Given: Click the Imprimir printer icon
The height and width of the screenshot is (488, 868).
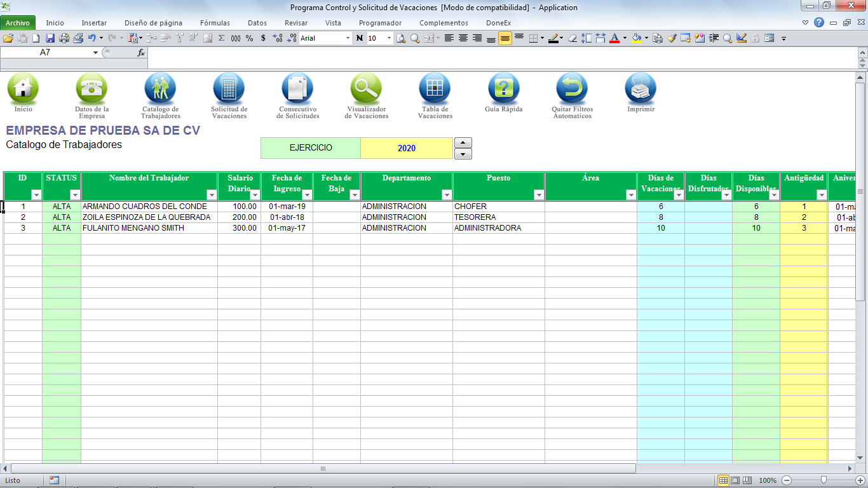Looking at the screenshot, I should [641, 89].
